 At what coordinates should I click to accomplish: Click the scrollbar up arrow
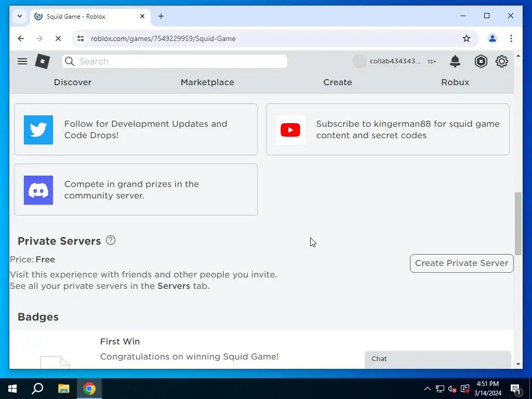(x=518, y=56)
